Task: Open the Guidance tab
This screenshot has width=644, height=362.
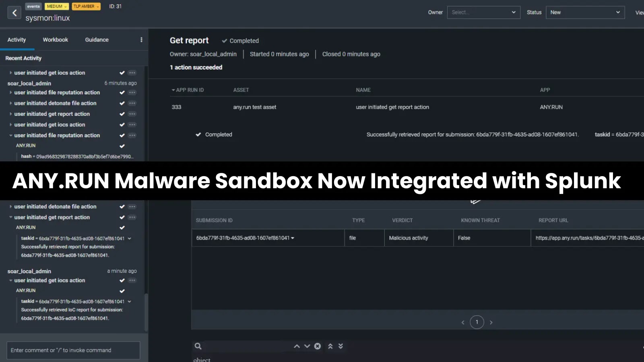Action: click(x=96, y=39)
